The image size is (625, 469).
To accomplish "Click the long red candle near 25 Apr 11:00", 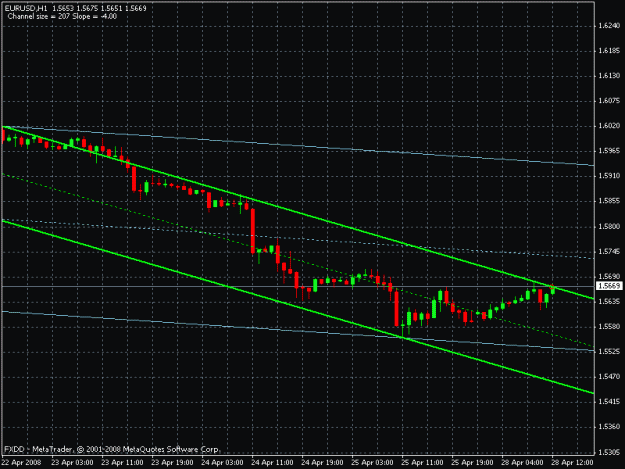I will click(397, 308).
